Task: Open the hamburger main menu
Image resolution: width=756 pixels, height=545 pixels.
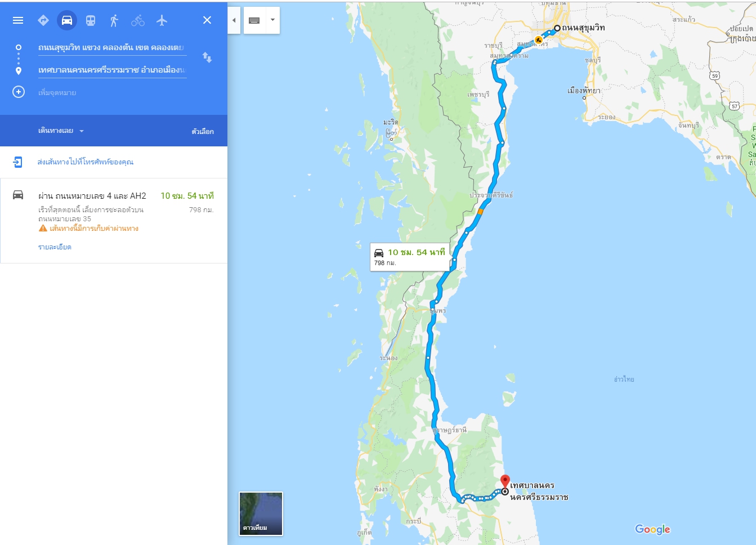Action: point(18,20)
